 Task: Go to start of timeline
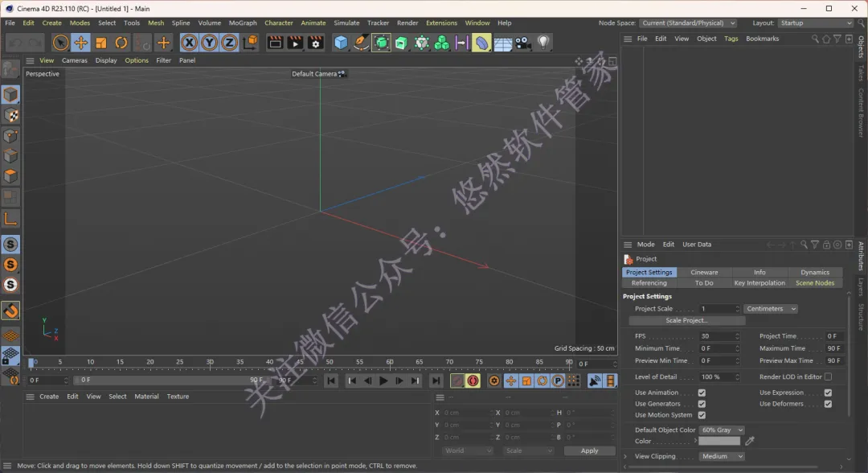(331, 380)
